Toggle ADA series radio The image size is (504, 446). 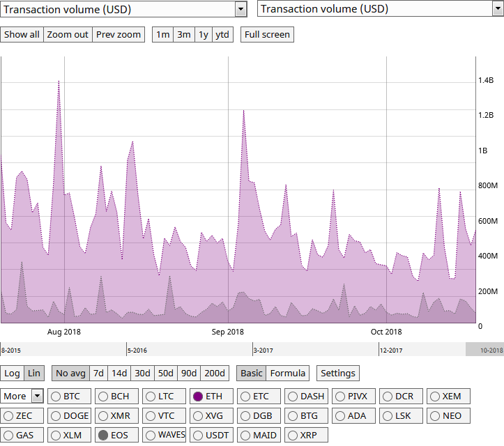[353, 416]
